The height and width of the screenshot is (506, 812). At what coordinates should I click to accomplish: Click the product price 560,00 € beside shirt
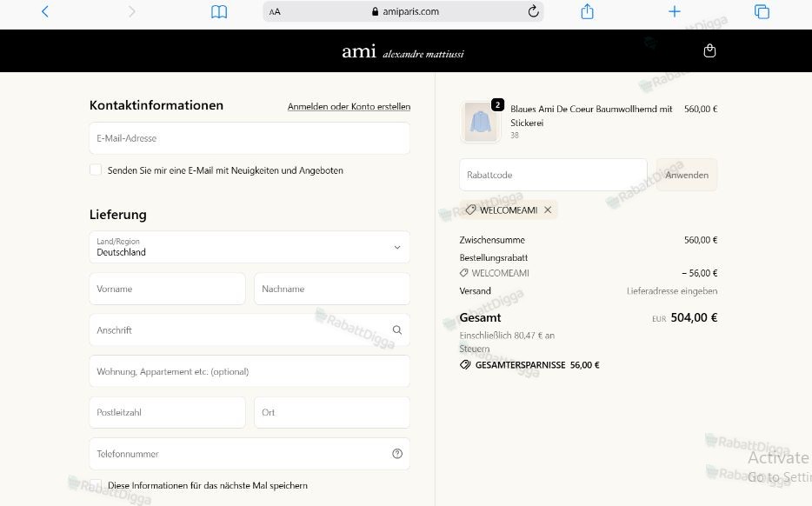[x=701, y=109]
